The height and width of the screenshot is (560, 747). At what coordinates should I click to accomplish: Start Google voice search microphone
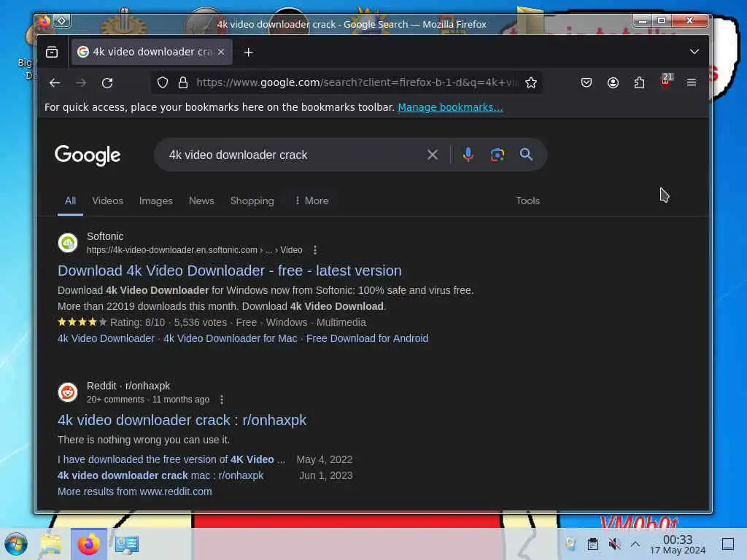[x=468, y=155]
